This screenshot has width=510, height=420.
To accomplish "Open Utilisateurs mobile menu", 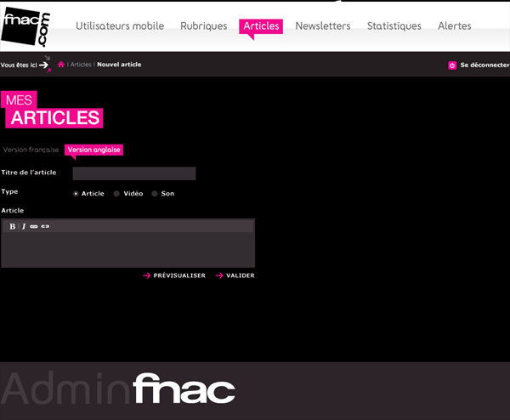I will point(120,26).
